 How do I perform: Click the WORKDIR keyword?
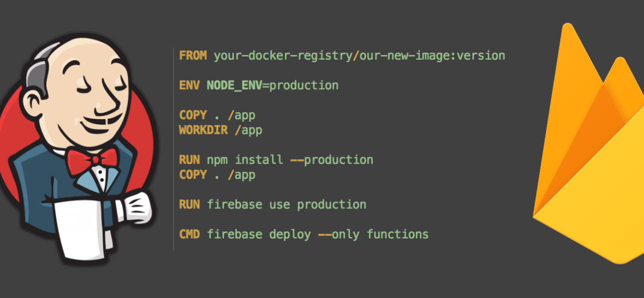203,130
